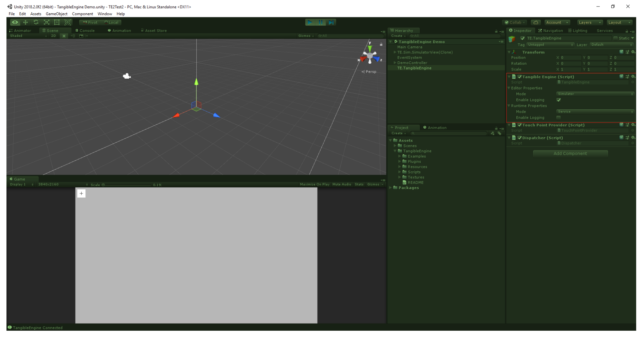Expand the Packages folder
This screenshot has width=644, height=344.
(390, 188)
